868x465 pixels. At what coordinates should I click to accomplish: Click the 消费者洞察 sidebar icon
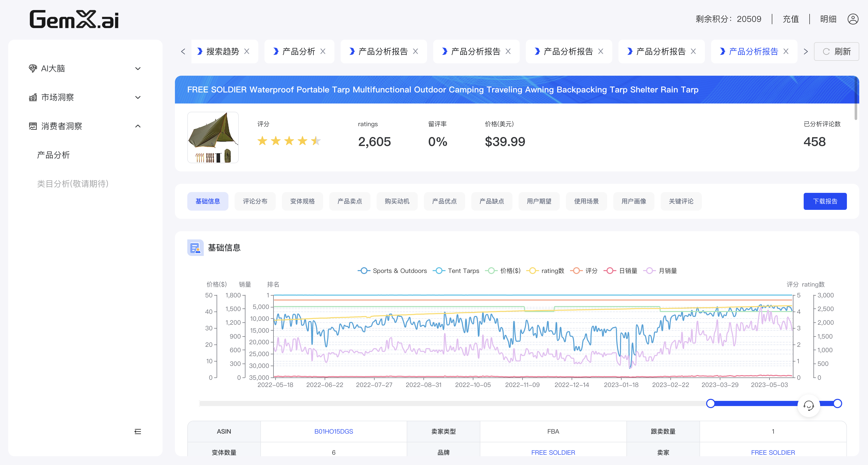33,126
